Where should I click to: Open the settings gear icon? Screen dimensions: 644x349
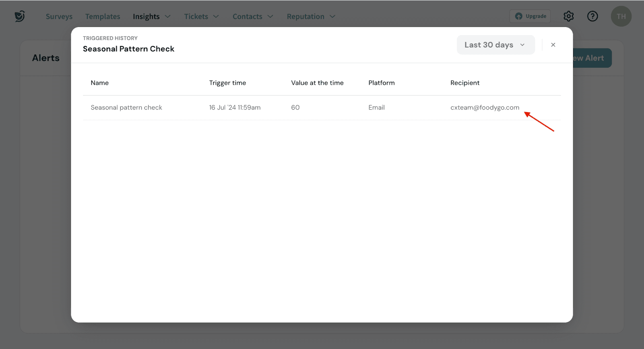(568, 16)
